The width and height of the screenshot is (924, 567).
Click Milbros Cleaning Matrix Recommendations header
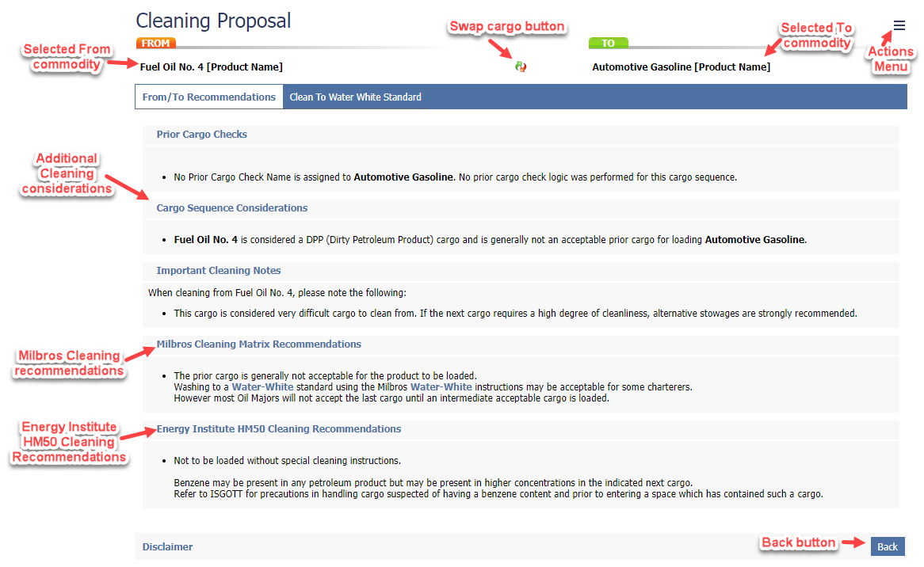point(258,344)
